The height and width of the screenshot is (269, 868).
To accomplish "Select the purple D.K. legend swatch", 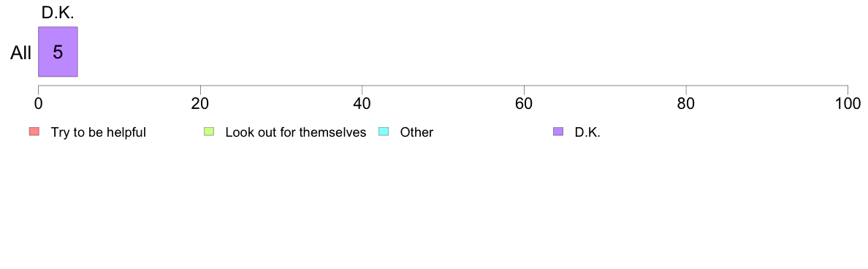I will coord(558,132).
